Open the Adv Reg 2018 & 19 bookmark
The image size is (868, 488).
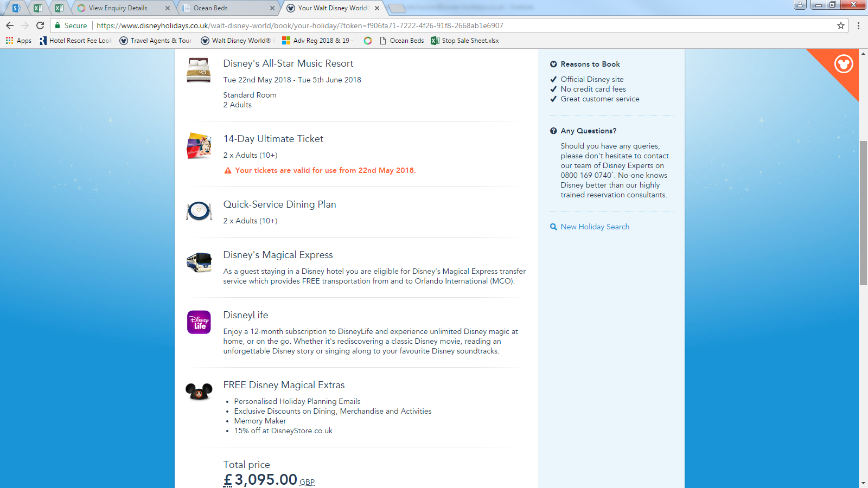point(318,41)
